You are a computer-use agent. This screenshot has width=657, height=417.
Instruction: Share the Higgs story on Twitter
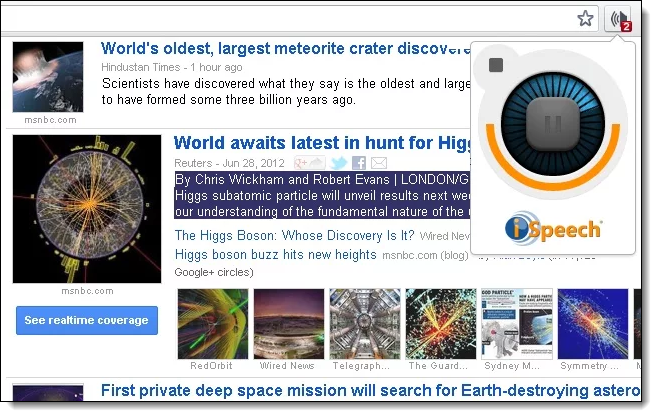coord(339,163)
